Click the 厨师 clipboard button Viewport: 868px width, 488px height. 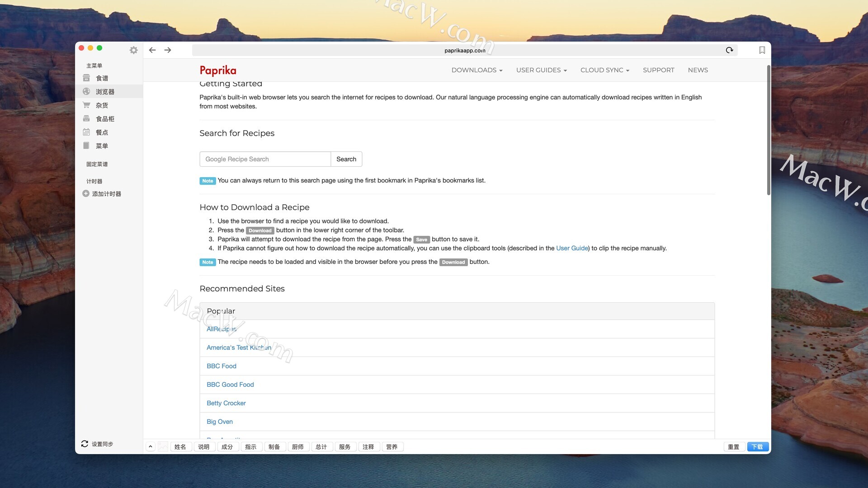[298, 447]
